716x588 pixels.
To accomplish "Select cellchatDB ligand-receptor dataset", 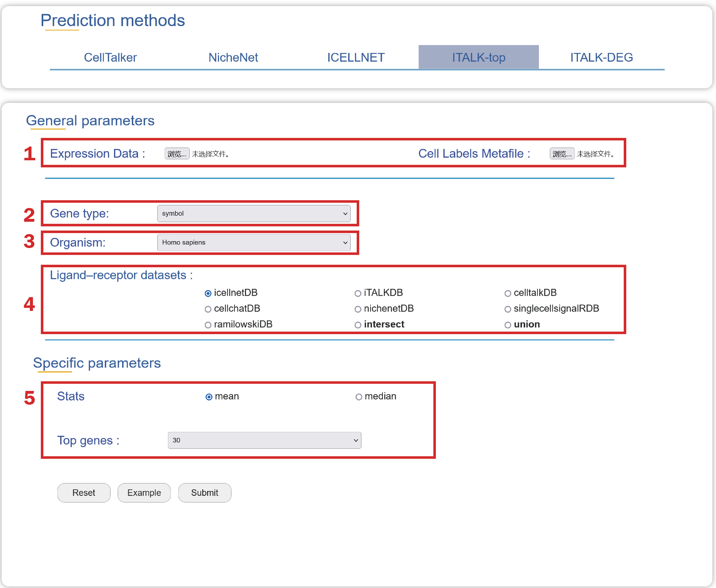I will click(x=208, y=309).
